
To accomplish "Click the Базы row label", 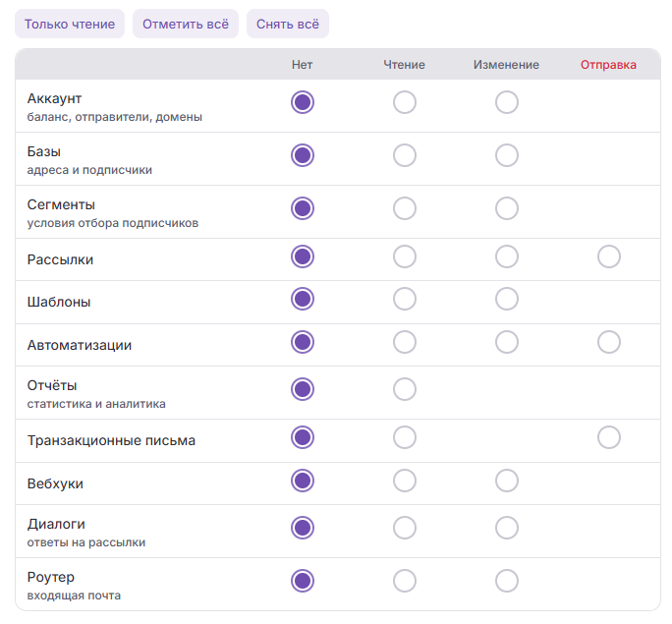I will tap(43, 151).
